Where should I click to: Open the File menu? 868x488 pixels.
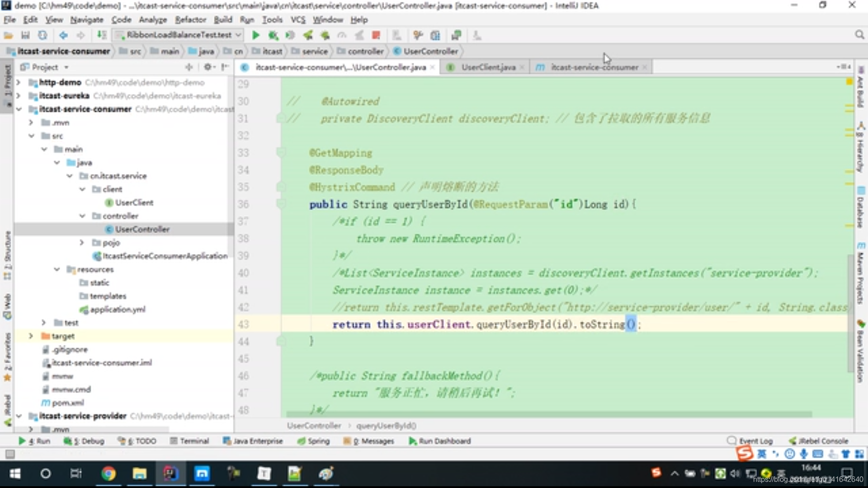[9, 20]
